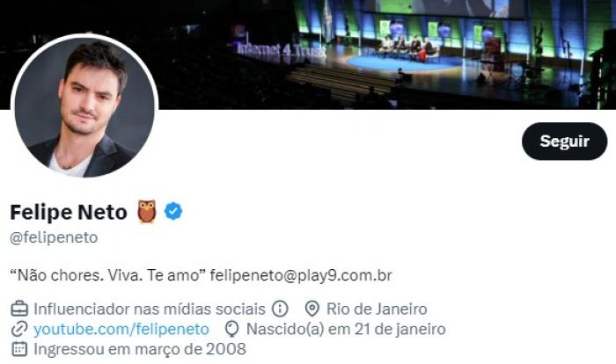
Task: Click the Ingressou em março de 2008 text
Action: click(140, 349)
